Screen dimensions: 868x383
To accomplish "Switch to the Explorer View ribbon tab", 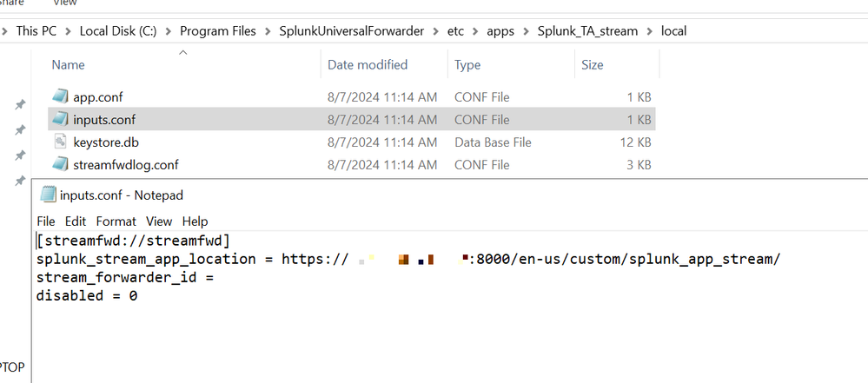I will coord(64,3).
